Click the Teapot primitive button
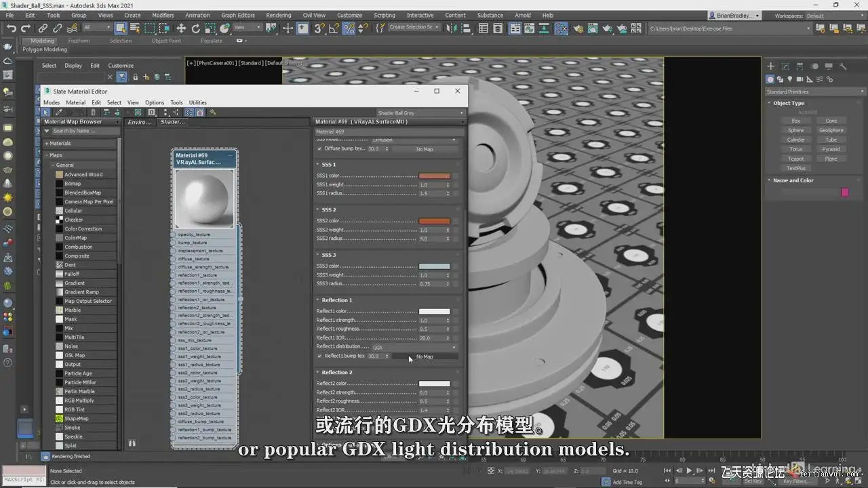The height and width of the screenshot is (488, 868). 795,159
